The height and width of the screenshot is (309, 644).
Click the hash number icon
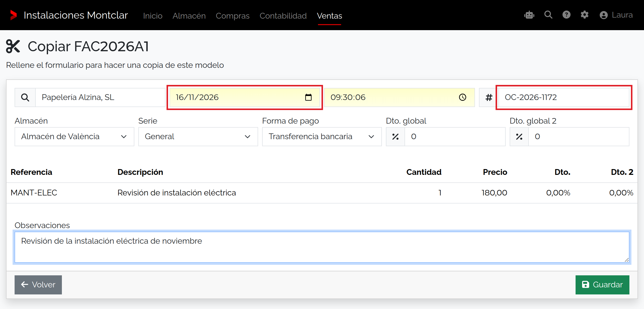489,97
